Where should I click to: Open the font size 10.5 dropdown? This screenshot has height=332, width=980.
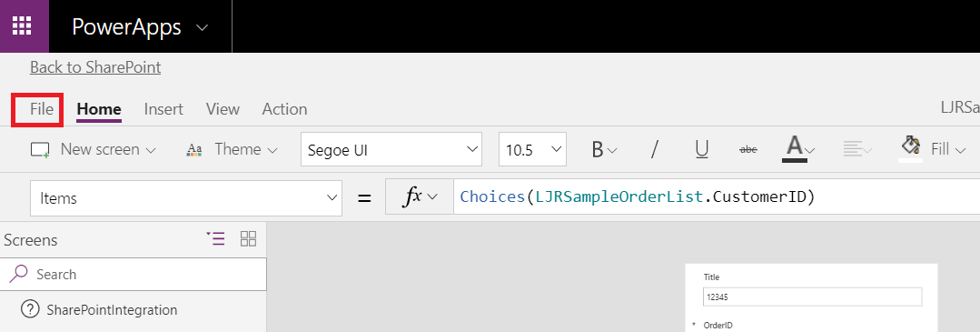[532, 150]
